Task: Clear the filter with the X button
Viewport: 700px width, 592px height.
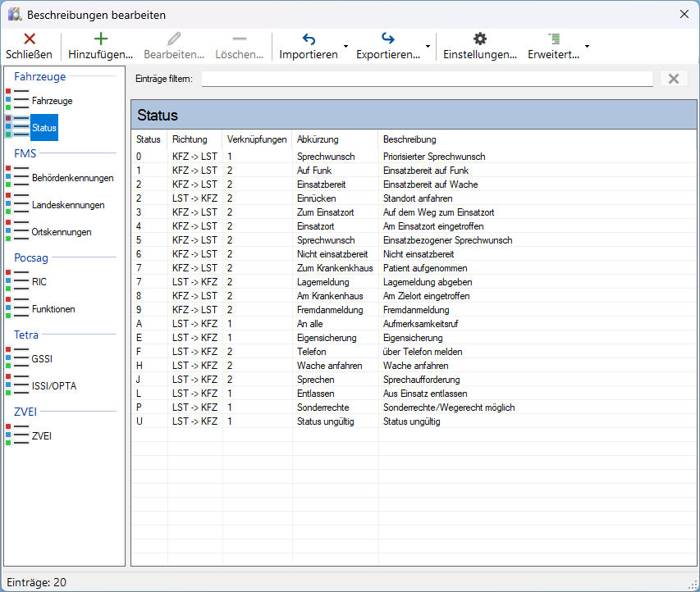Action: click(674, 79)
